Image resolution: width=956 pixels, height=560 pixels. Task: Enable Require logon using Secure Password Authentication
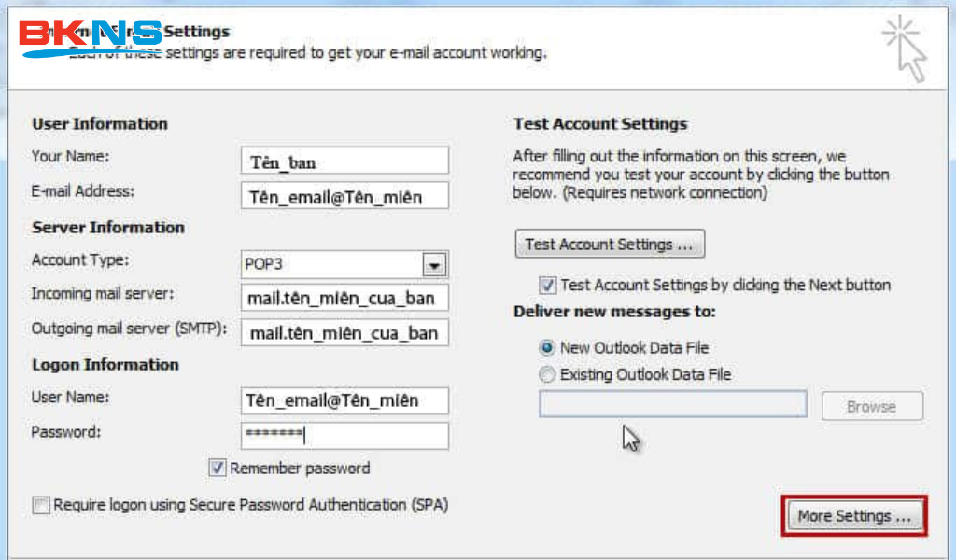tap(41, 506)
